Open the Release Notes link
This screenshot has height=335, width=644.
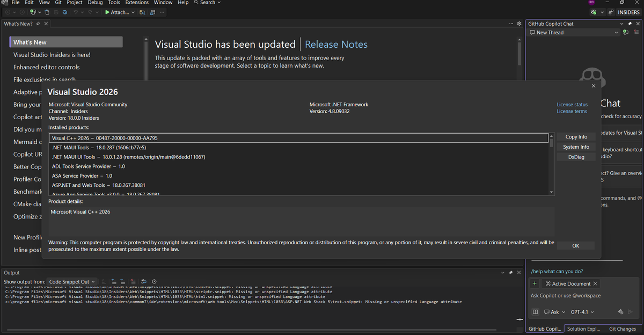pos(336,45)
